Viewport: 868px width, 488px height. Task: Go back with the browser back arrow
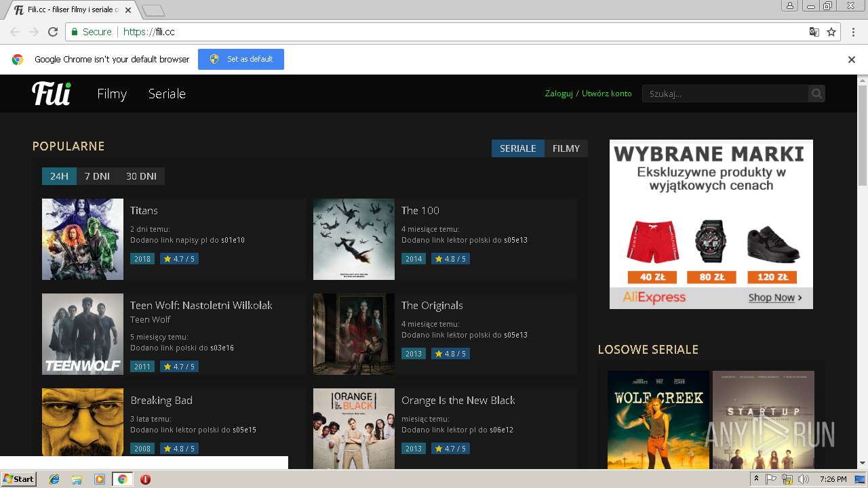tap(15, 32)
